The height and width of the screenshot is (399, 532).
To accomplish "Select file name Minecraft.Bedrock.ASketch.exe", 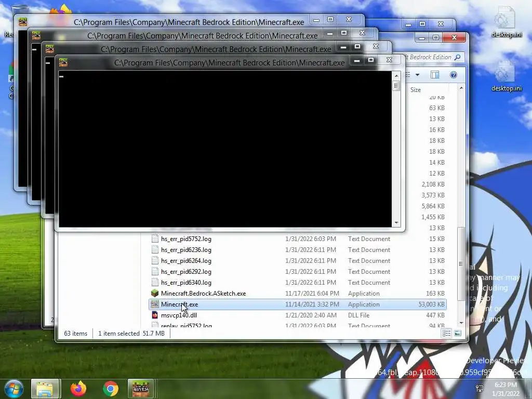I will coord(203,293).
